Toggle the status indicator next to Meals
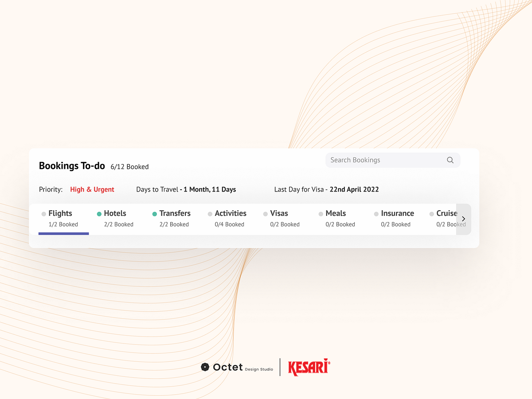This screenshot has height=399, width=532. click(x=320, y=213)
